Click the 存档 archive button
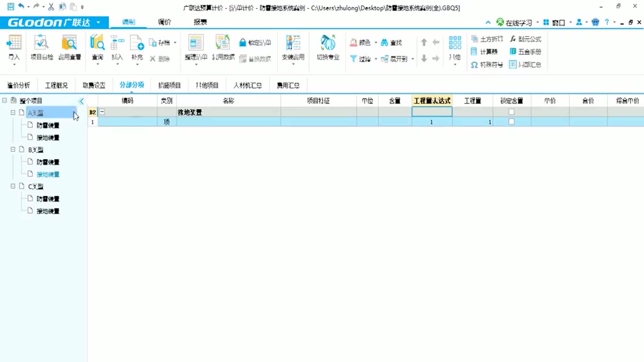The image size is (644, 362). point(160,43)
